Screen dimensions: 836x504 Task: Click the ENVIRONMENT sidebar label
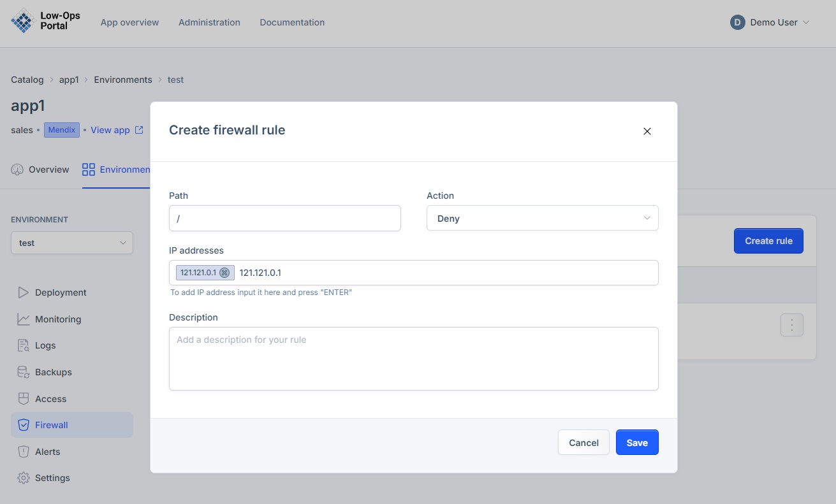coord(40,220)
